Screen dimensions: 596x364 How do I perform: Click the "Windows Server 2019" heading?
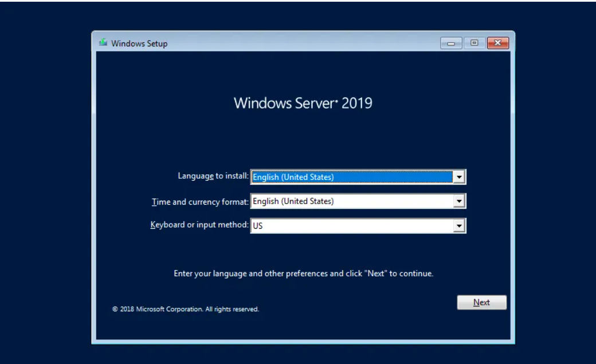tap(303, 103)
